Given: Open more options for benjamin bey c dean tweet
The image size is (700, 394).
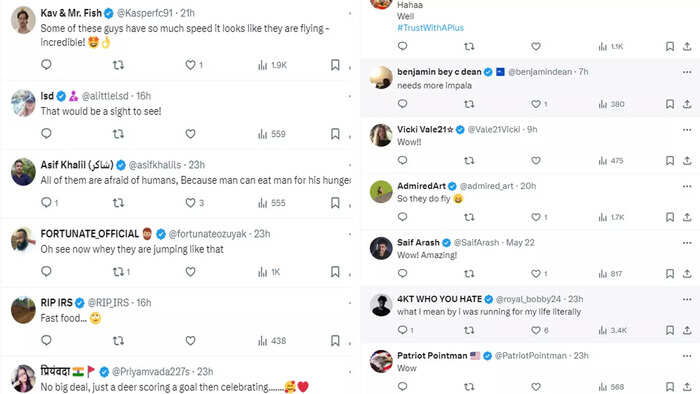Looking at the screenshot, I should pyautogui.click(x=687, y=72).
